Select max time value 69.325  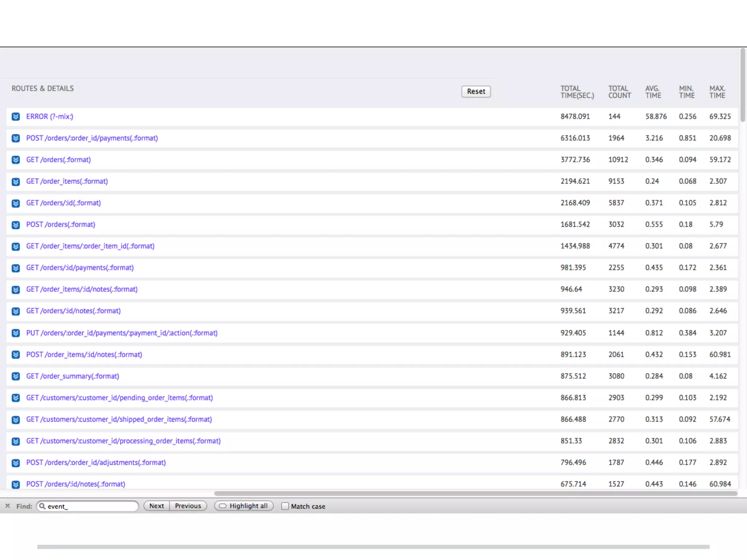click(720, 117)
